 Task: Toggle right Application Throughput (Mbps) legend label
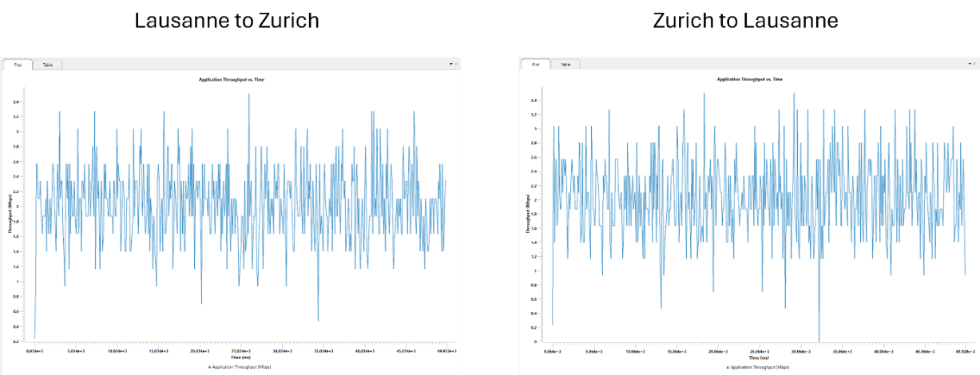[760, 367]
